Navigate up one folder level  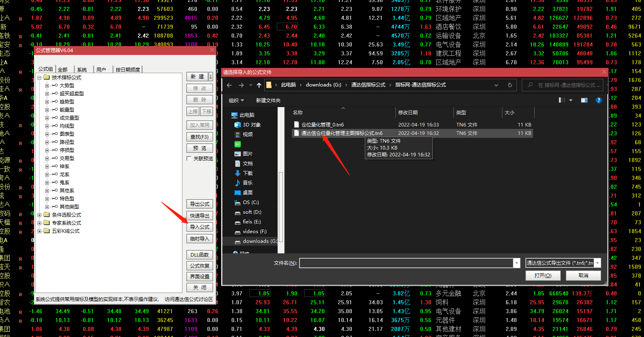click(259, 85)
